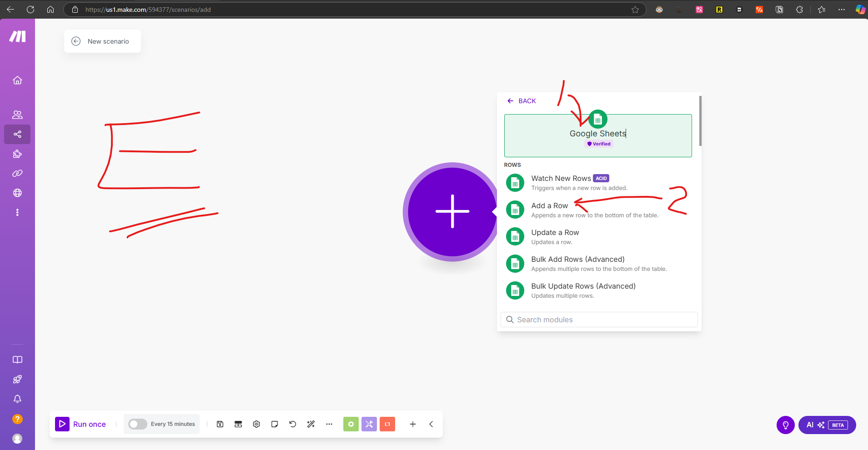Click the Verified badge

coord(599,144)
